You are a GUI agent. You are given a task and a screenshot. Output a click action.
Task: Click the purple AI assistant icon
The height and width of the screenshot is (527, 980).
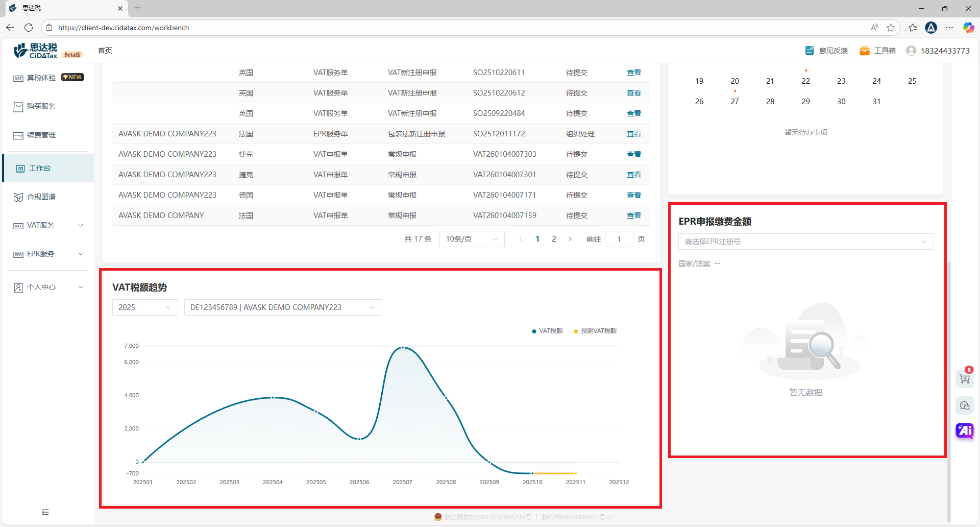pos(964,430)
